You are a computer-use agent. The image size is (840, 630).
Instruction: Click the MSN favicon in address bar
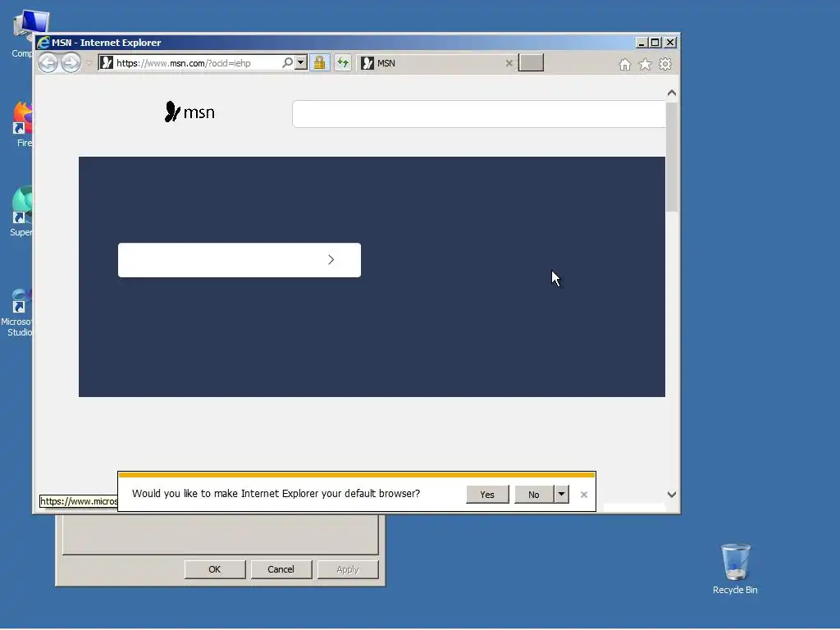(x=107, y=62)
